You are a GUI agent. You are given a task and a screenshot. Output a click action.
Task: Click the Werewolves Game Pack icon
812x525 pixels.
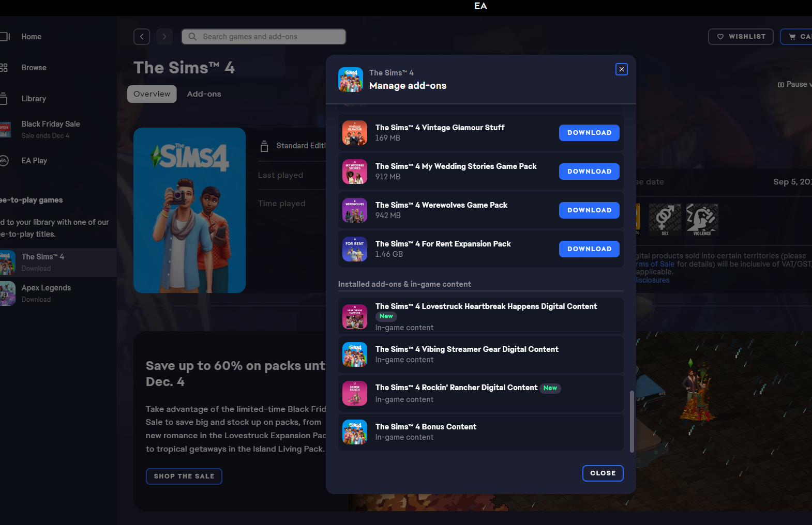click(355, 210)
